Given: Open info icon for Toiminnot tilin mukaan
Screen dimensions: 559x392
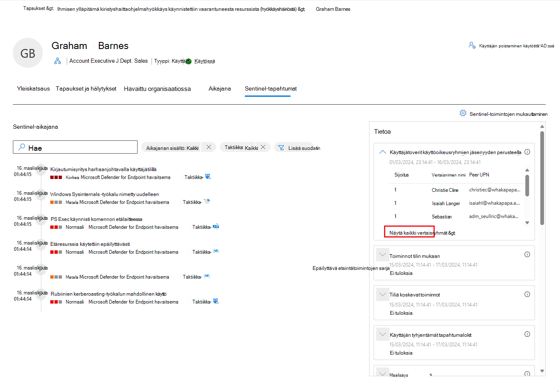Looking at the screenshot, I should pos(527,255).
